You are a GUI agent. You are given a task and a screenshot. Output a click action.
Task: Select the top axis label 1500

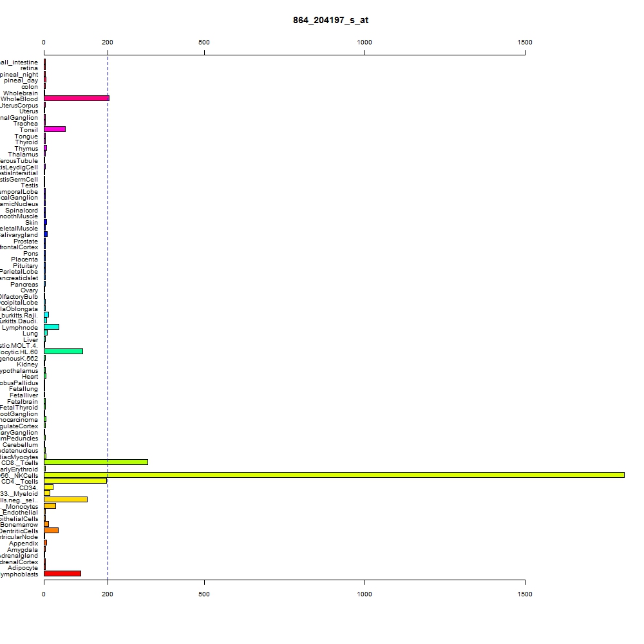[x=524, y=43]
